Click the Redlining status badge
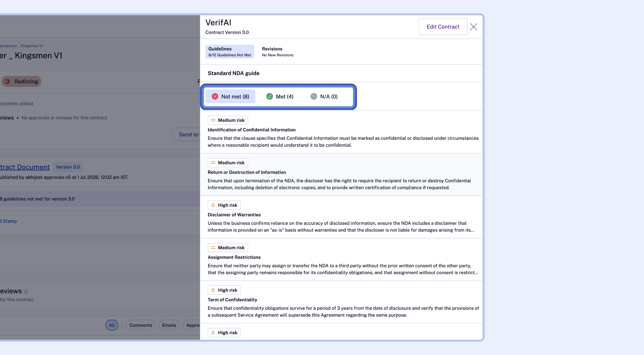The height and width of the screenshot is (355, 644). click(x=21, y=81)
